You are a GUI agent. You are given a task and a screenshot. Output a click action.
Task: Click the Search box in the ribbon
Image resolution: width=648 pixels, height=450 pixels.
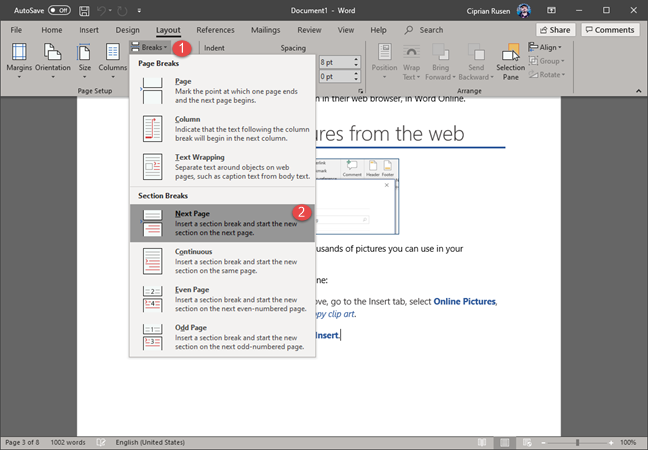(424, 30)
